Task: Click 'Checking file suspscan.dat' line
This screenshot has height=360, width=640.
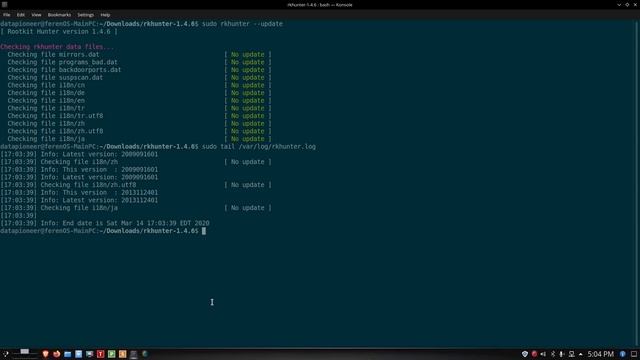Action: click(x=55, y=78)
